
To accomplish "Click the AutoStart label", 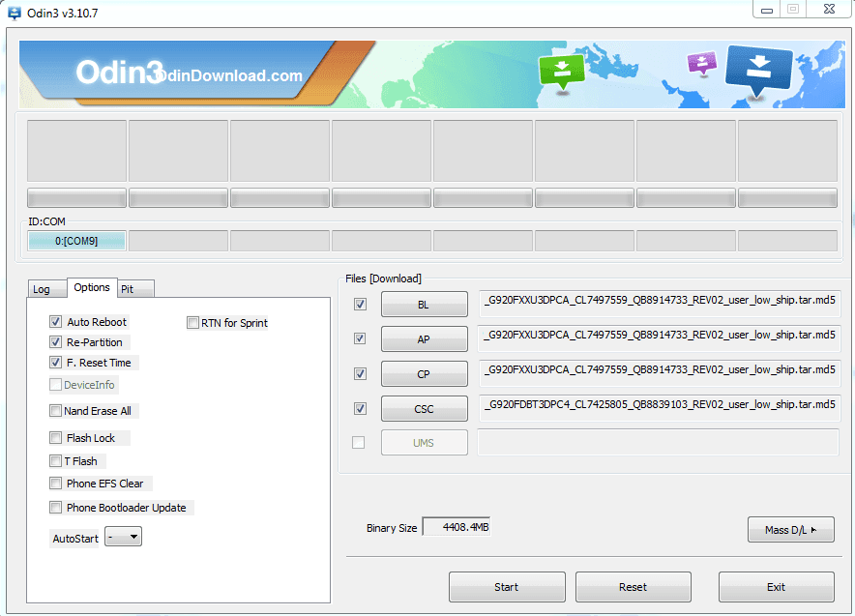I will 75,539.
